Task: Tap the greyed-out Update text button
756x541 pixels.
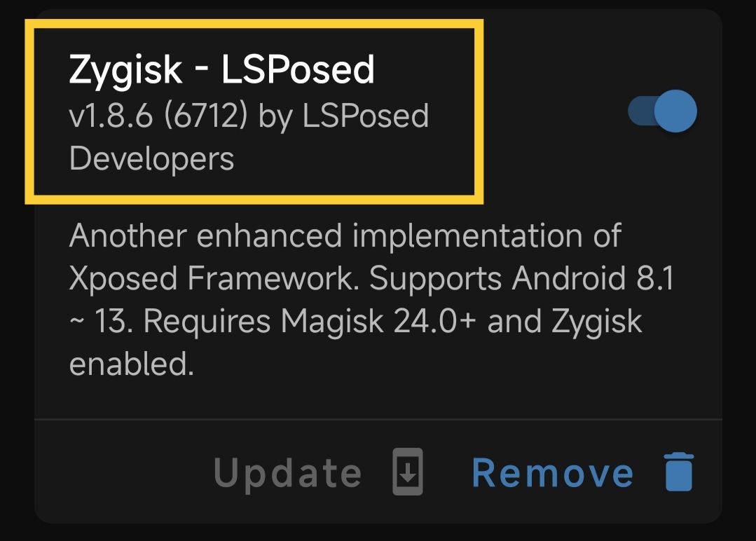Action: pos(287,474)
